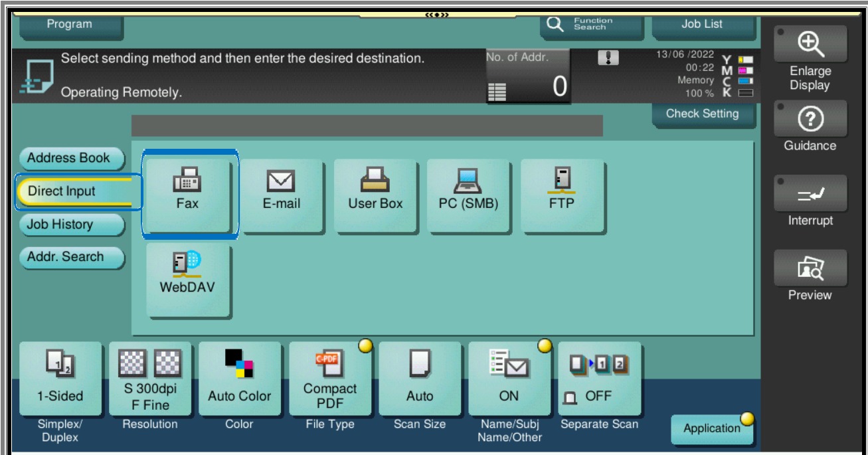This screenshot has width=868, height=455.
Task: Select the Fax destination icon
Action: 188,193
